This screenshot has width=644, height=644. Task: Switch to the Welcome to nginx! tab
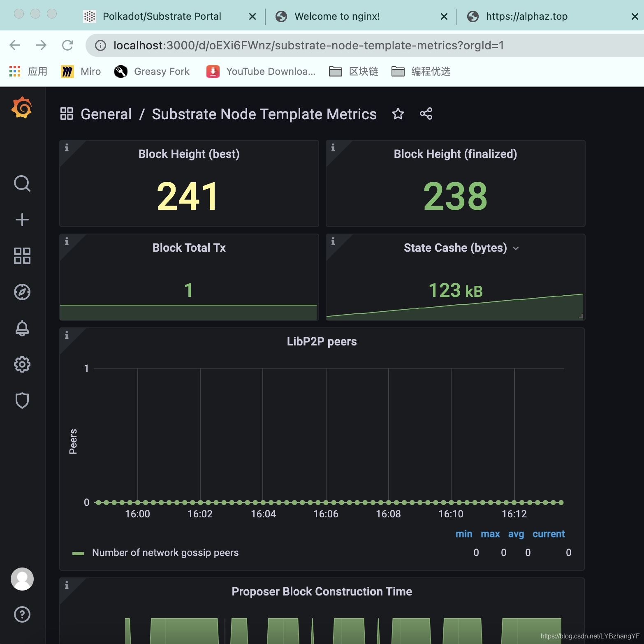click(337, 16)
